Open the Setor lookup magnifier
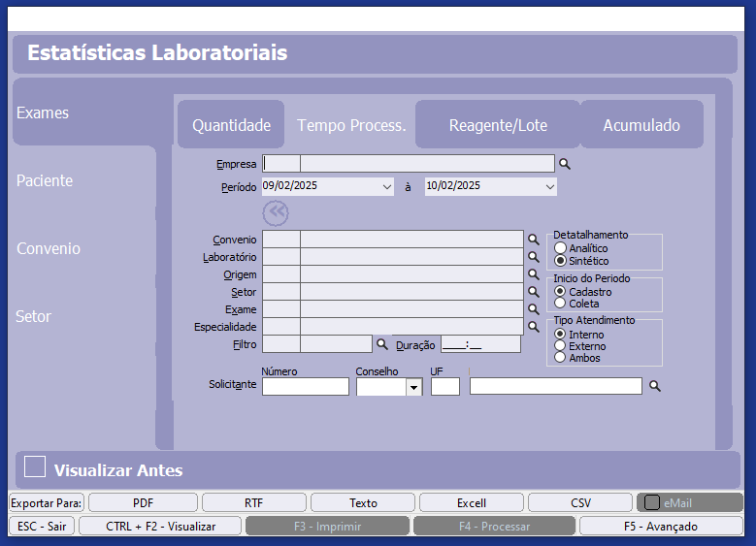 click(533, 291)
